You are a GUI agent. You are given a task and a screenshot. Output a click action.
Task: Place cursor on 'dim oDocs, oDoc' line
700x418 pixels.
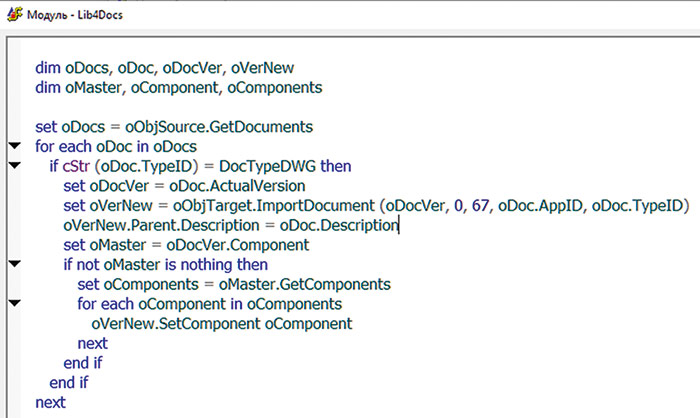pos(165,68)
